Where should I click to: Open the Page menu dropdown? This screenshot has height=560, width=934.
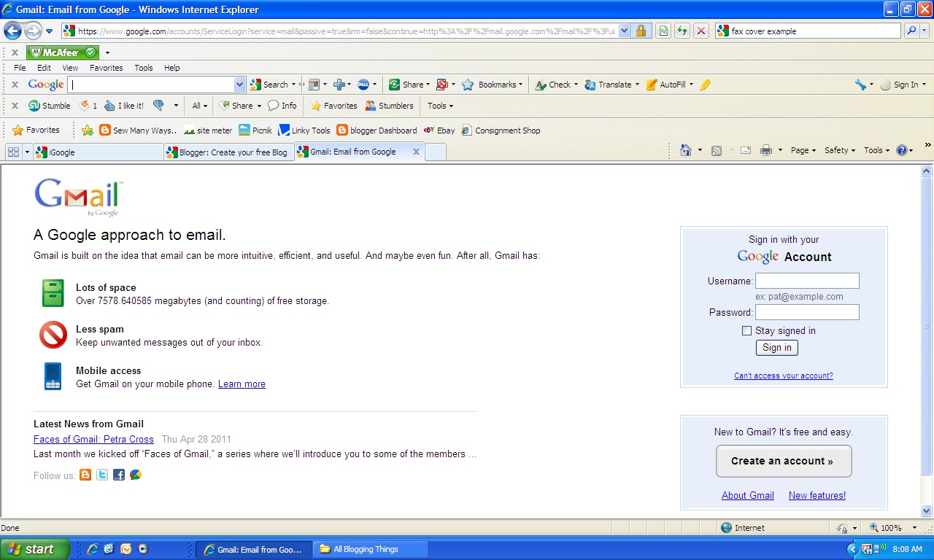tap(803, 150)
